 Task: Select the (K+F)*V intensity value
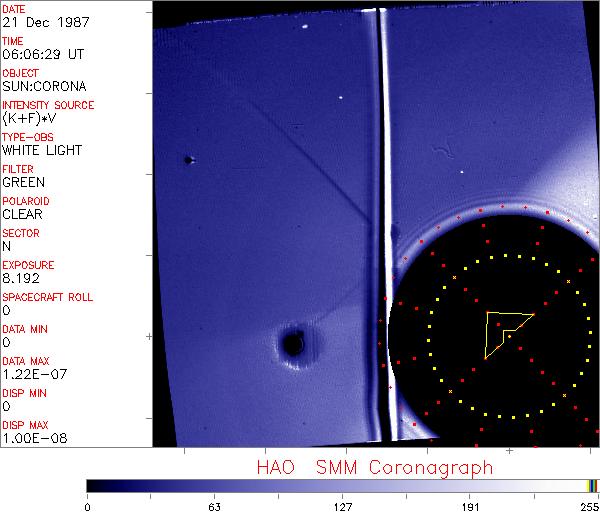pyautogui.click(x=29, y=119)
